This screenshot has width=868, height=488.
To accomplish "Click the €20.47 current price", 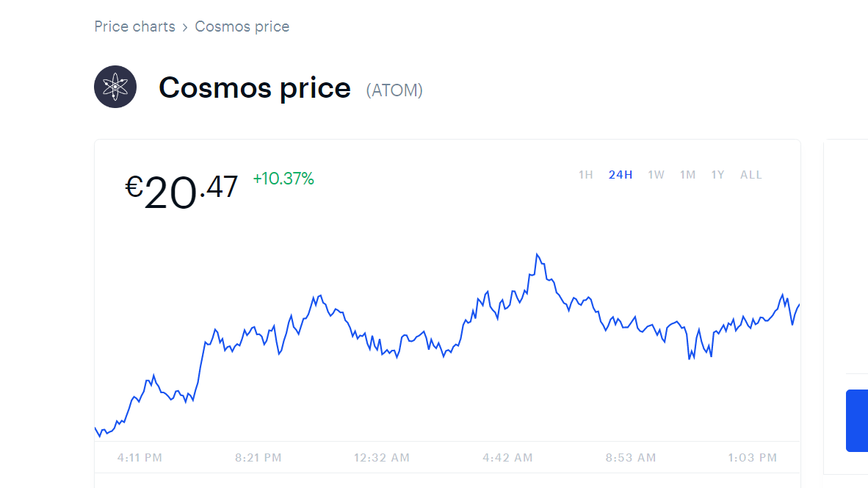I will pyautogui.click(x=181, y=192).
